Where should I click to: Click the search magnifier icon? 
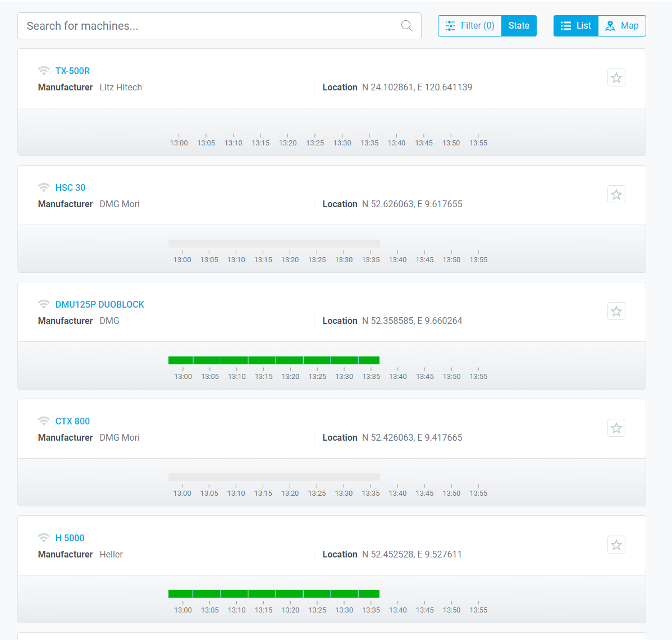point(406,26)
